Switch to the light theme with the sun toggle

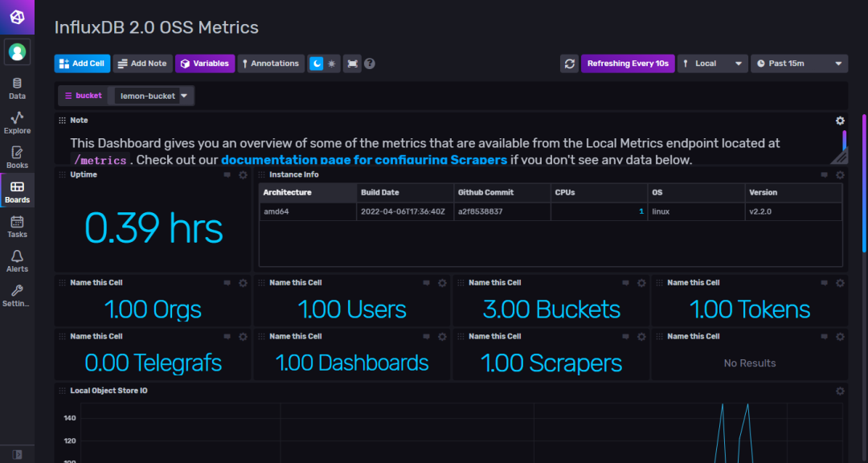[330, 63]
